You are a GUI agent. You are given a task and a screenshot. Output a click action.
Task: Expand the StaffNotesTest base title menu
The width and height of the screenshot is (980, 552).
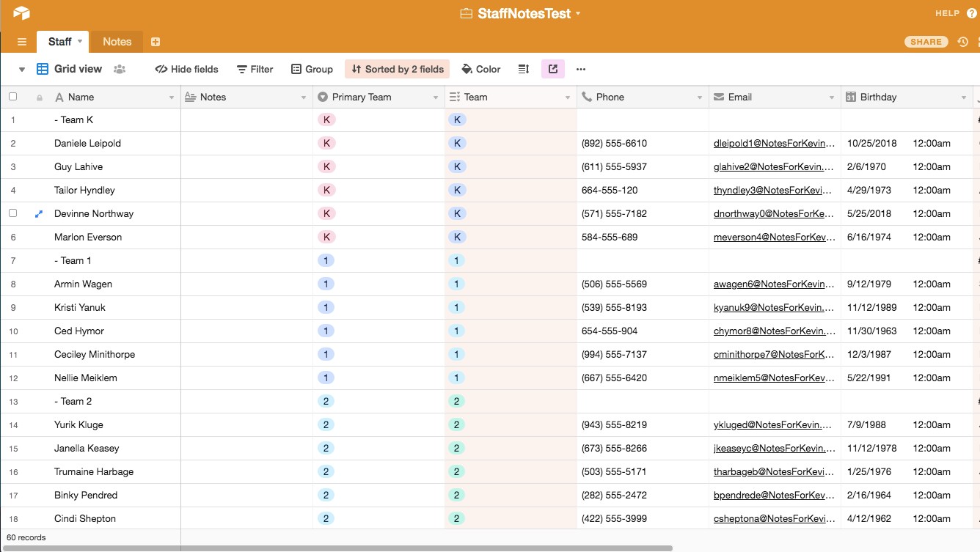point(578,14)
